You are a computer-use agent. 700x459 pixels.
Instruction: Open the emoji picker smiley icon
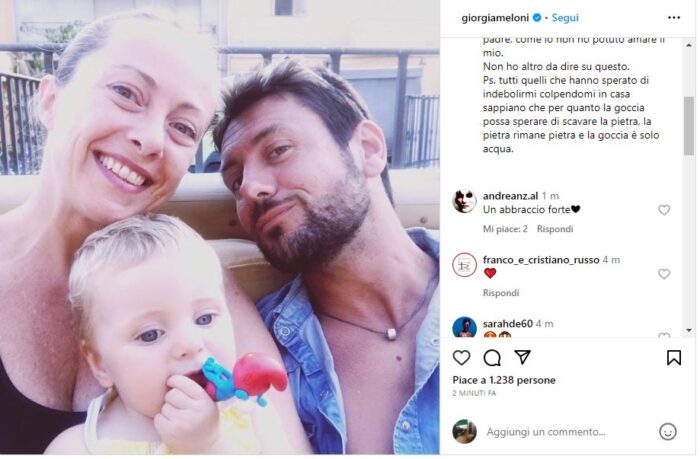pos(667,432)
